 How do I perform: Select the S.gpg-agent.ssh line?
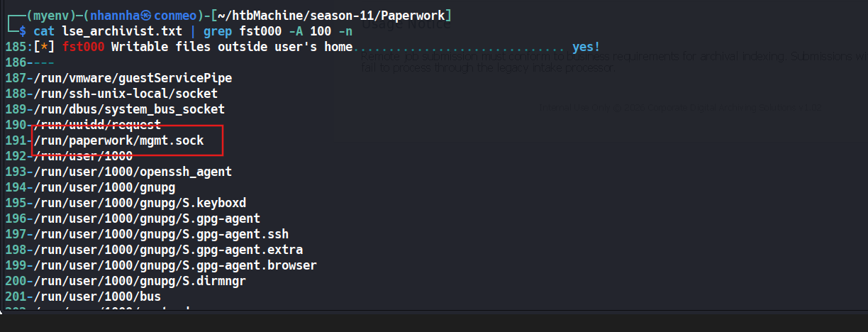[x=161, y=234]
